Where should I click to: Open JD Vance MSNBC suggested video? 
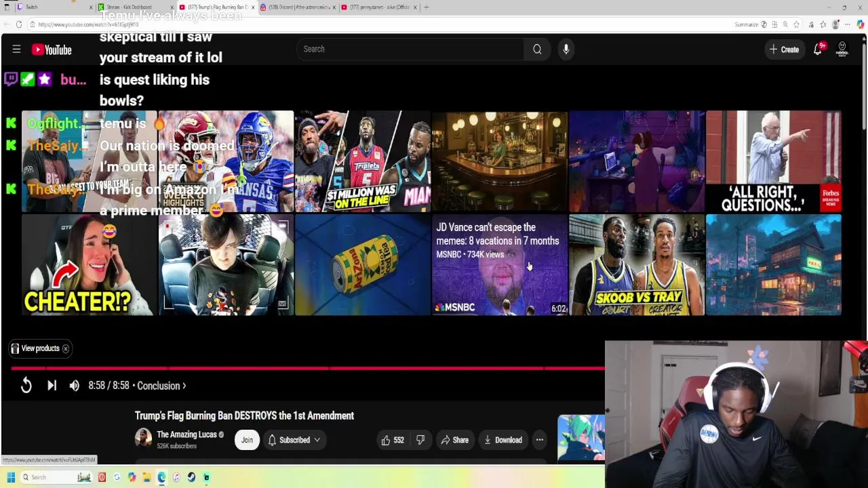point(500,265)
